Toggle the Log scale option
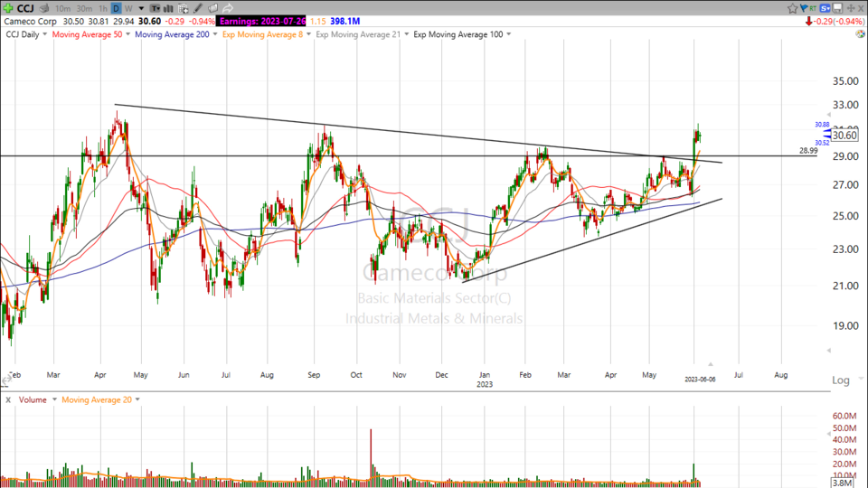Image resolution: width=868 pixels, height=488 pixels. [840, 380]
